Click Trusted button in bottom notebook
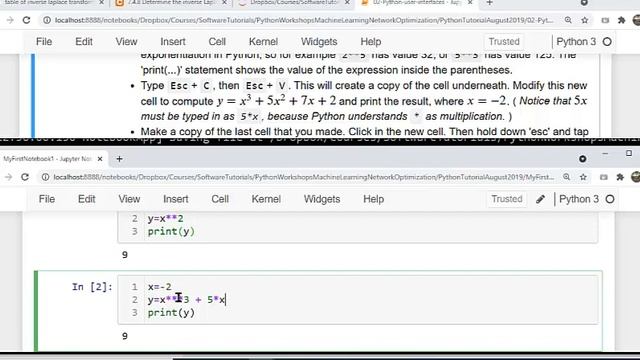Screen dimensions: 640x360 [507, 199]
